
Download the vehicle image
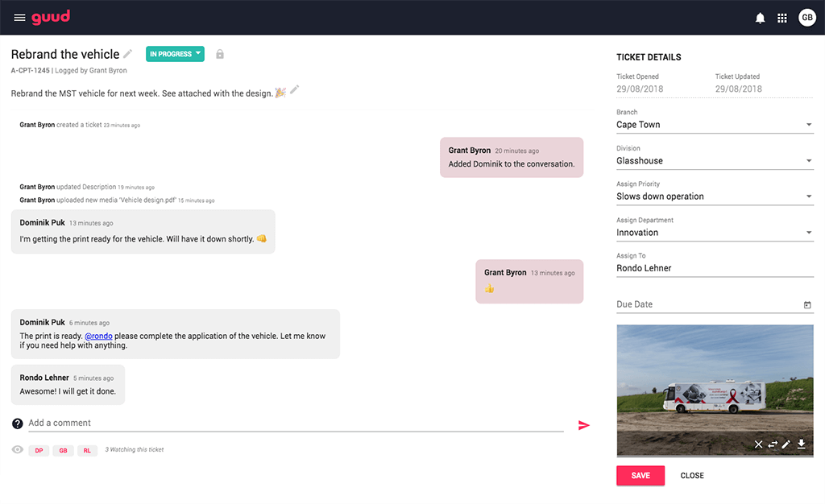(801, 444)
